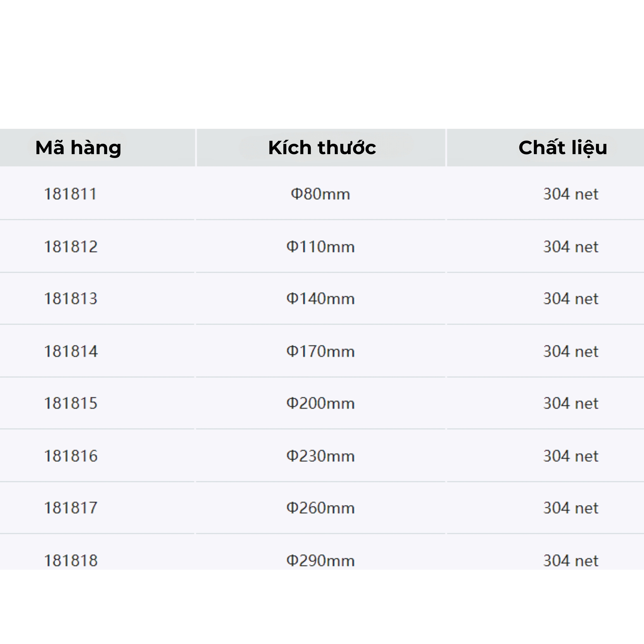Click the Φ230mm size cell
Viewport: 644px width, 644px height.
(x=320, y=456)
